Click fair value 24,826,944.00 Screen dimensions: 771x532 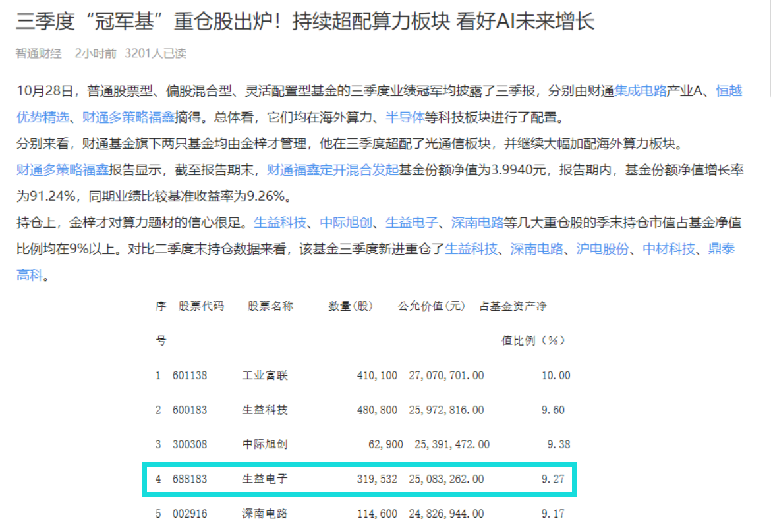pyautogui.click(x=447, y=514)
